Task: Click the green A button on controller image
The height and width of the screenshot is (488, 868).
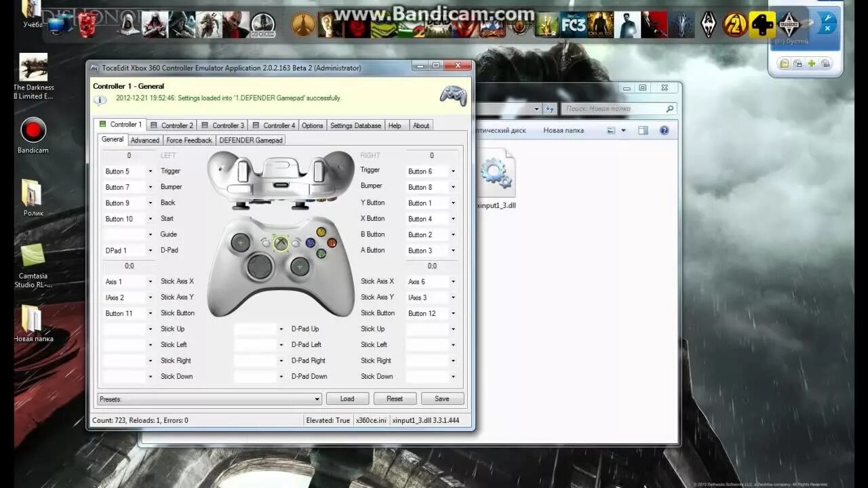Action: coord(321,253)
